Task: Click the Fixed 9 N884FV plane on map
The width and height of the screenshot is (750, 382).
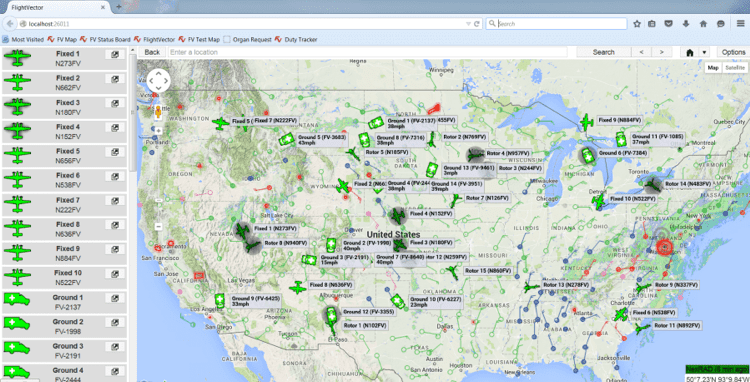Action: click(587, 122)
